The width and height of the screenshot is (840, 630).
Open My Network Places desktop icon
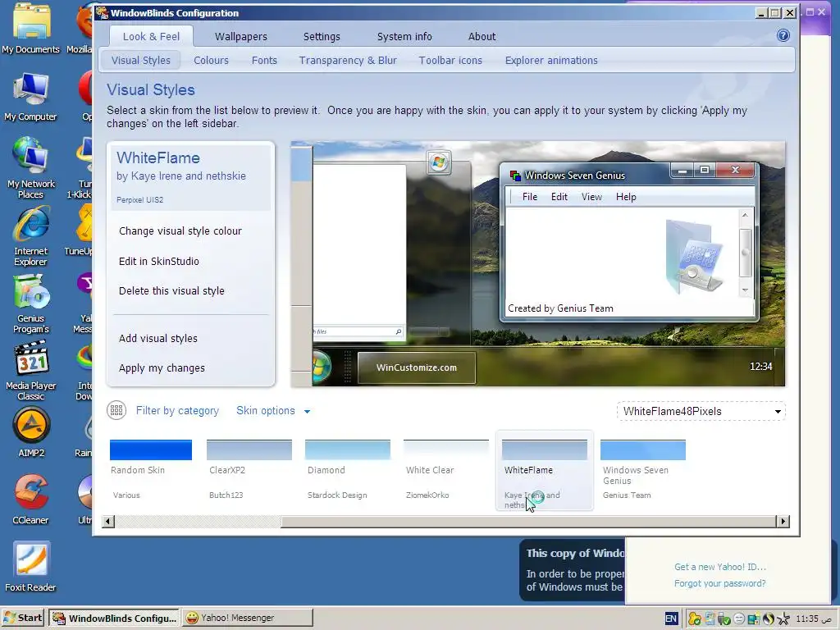tap(30, 168)
